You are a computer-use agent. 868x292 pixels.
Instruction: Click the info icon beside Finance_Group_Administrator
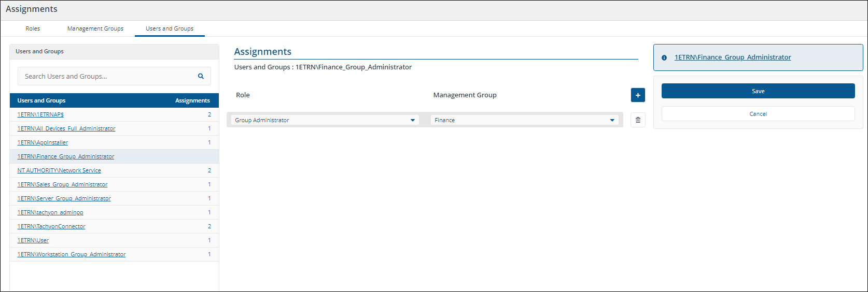(x=664, y=57)
